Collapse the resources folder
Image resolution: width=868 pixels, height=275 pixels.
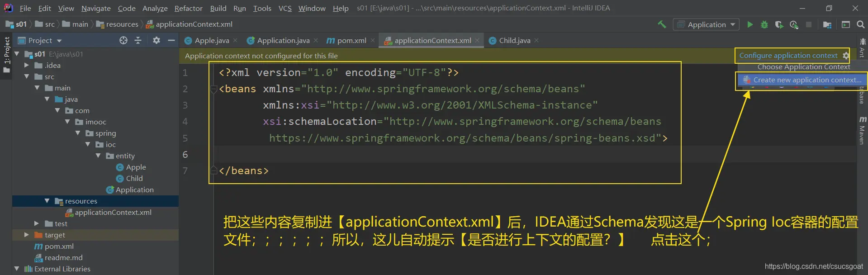47,201
